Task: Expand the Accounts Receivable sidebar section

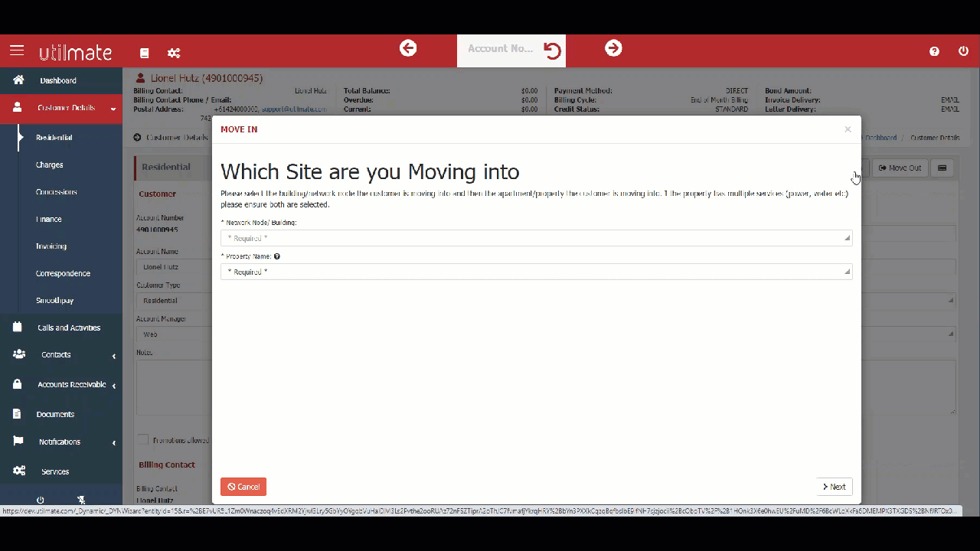Action: coord(71,384)
